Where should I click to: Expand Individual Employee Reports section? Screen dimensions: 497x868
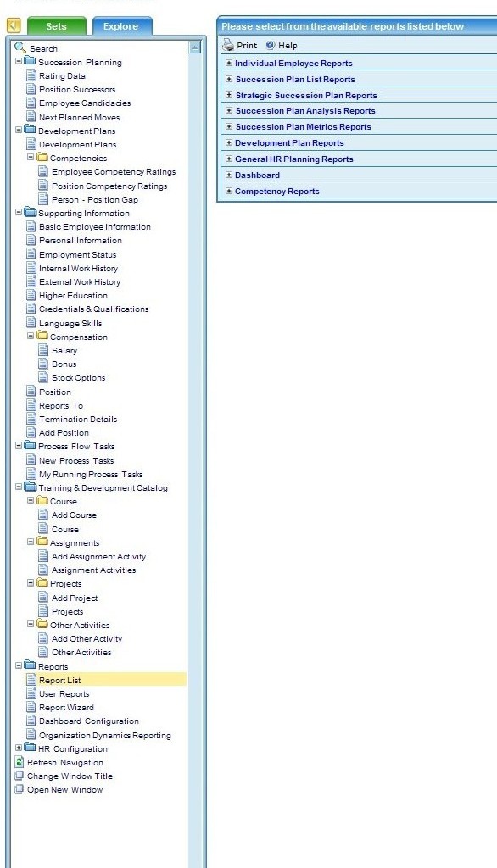[229, 63]
